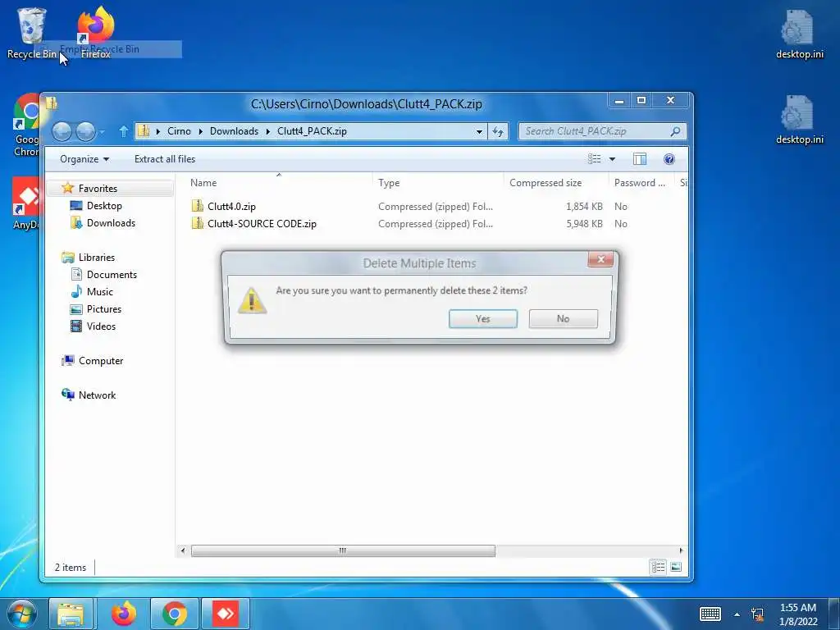The image size is (840, 630).
Task: Click the taskbar clock showing 1:55 AM
Action: click(x=798, y=614)
